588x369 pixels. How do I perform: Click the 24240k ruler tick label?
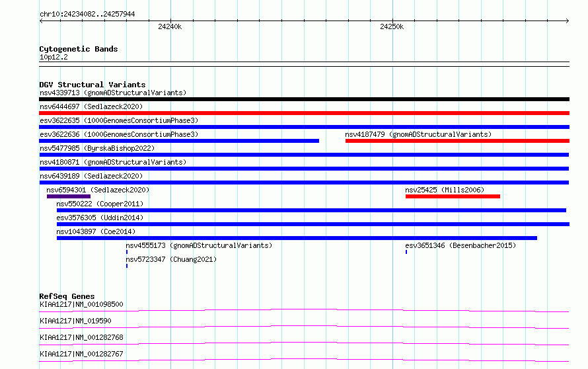(x=170, y=26)
